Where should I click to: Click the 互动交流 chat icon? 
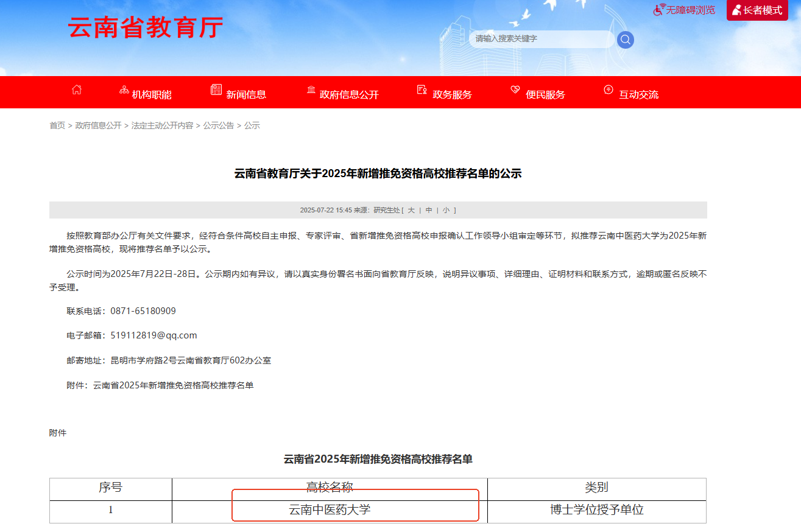coord(608,90)
